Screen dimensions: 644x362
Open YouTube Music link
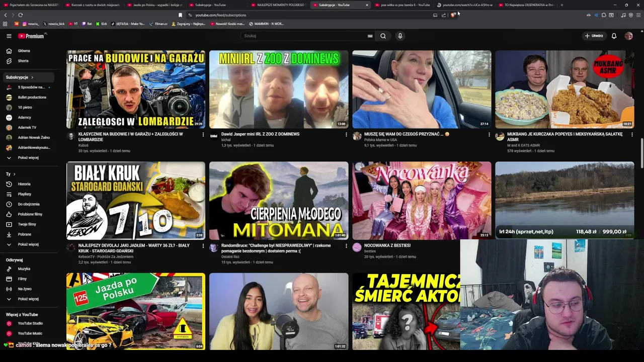(30, 333)
